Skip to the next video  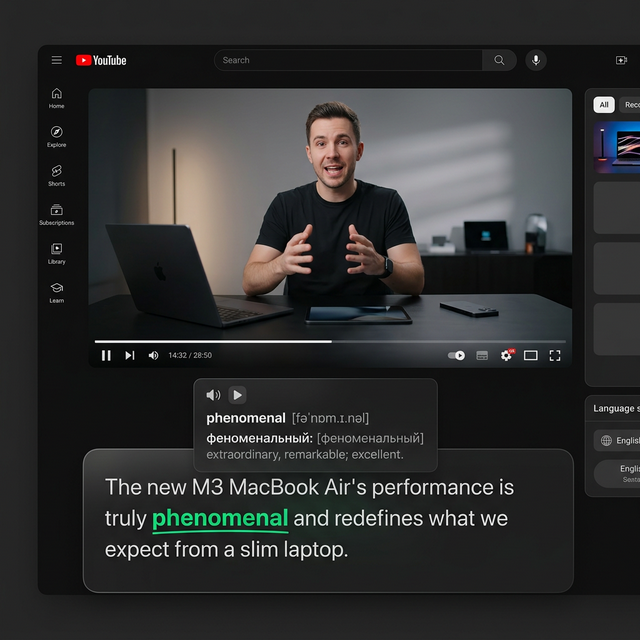(x=130, y=356)
